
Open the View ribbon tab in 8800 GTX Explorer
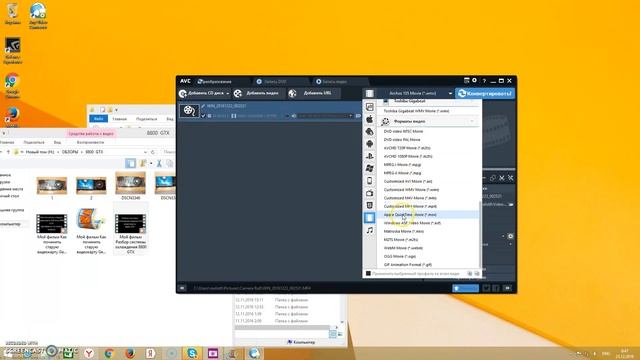pyautogui.click(x=58, y=142)
